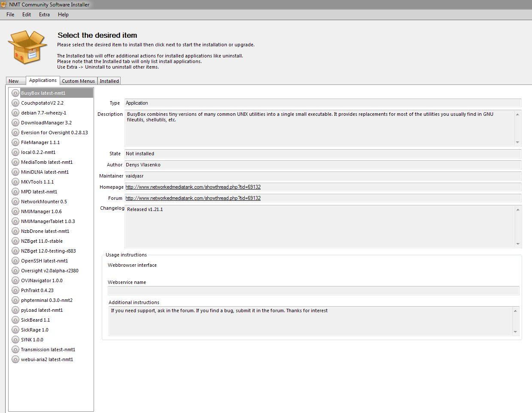This screenshot has height=413, width=532.
Task: Click the disc icon beside debian 7.7-wheezy-1
Action: (x=15, y=113)
